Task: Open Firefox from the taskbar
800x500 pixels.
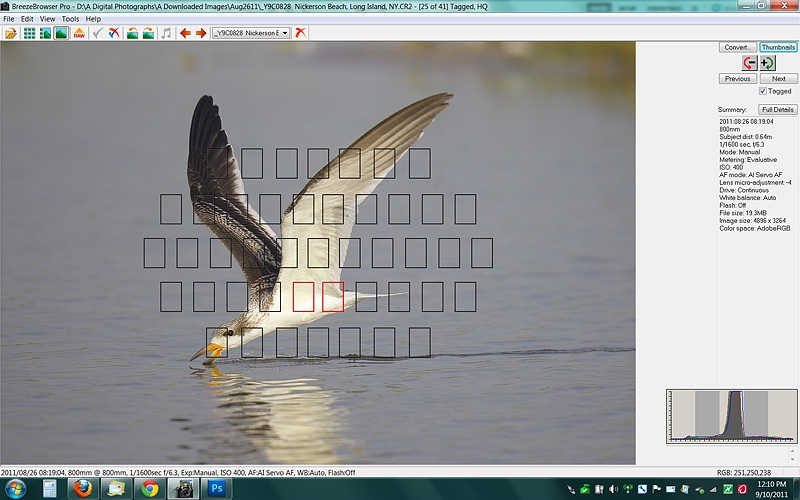Action: [x=83, y=489]
